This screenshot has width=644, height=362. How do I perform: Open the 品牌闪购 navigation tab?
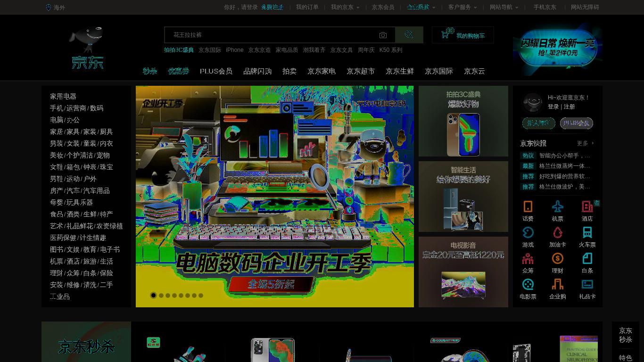(257, 71)
